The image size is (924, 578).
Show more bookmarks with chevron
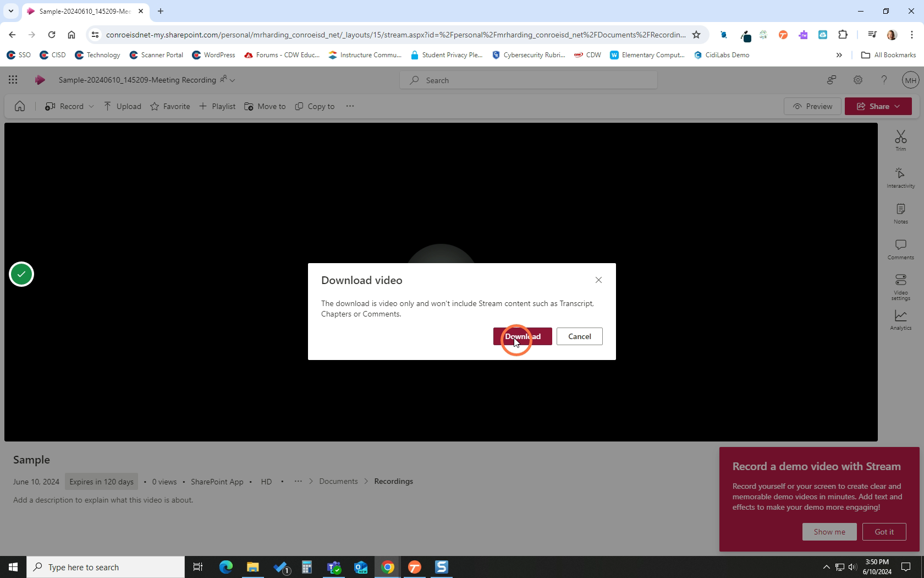(x=839, y=55)
